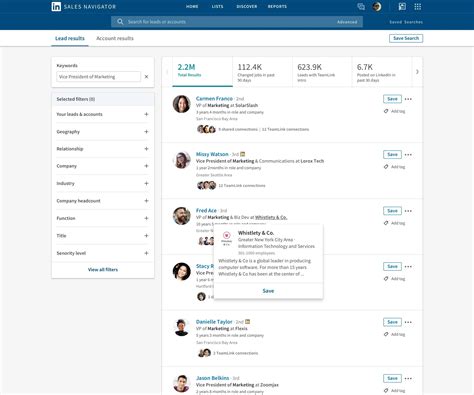Open Saved Searches
Screen dimensions: 474x395
click(406, 22)
